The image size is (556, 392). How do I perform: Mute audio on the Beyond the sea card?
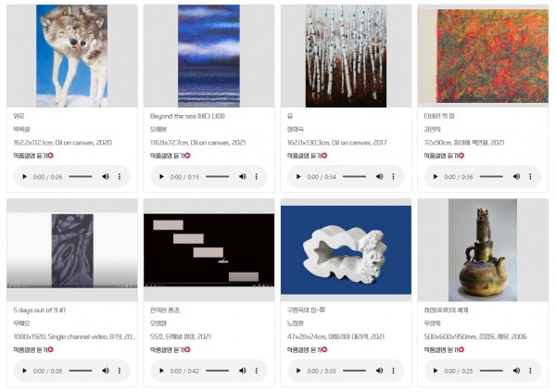(243, 177)
